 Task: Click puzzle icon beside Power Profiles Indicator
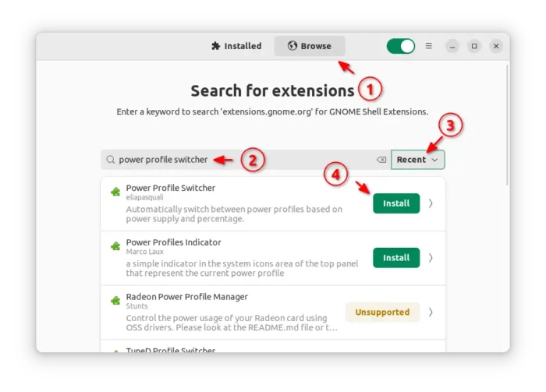[115, 246]
